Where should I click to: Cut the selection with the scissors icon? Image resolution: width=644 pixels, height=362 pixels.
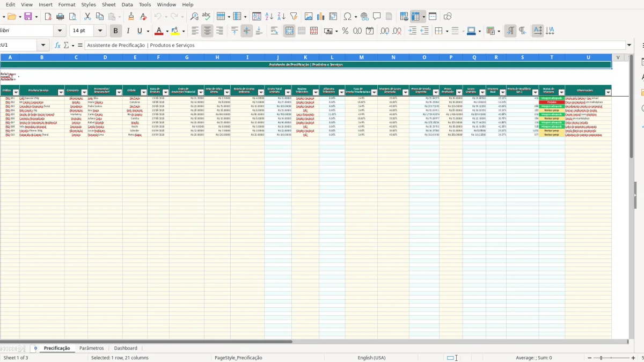pyautogui.click(x=87, y=17)
